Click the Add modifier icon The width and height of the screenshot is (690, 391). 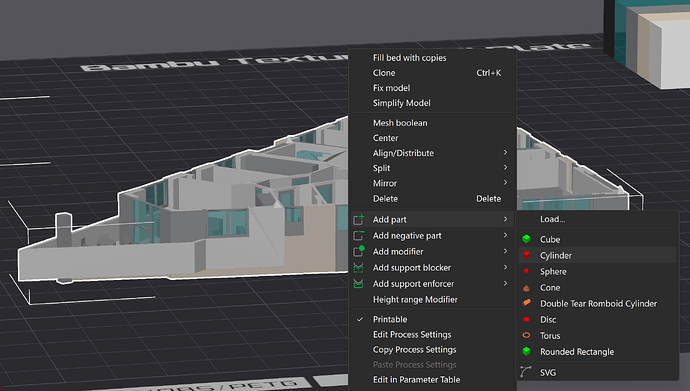point(359,251)
